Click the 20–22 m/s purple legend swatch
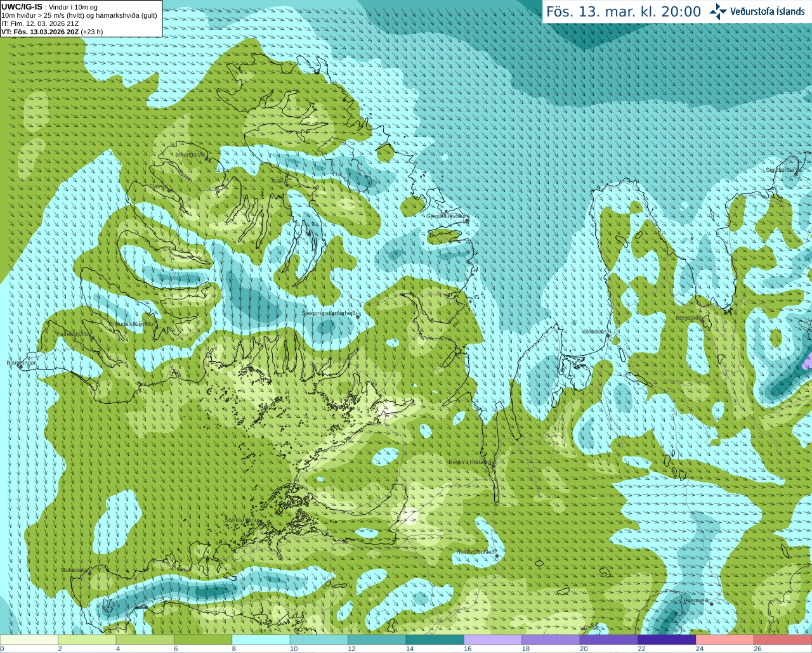 609,640
